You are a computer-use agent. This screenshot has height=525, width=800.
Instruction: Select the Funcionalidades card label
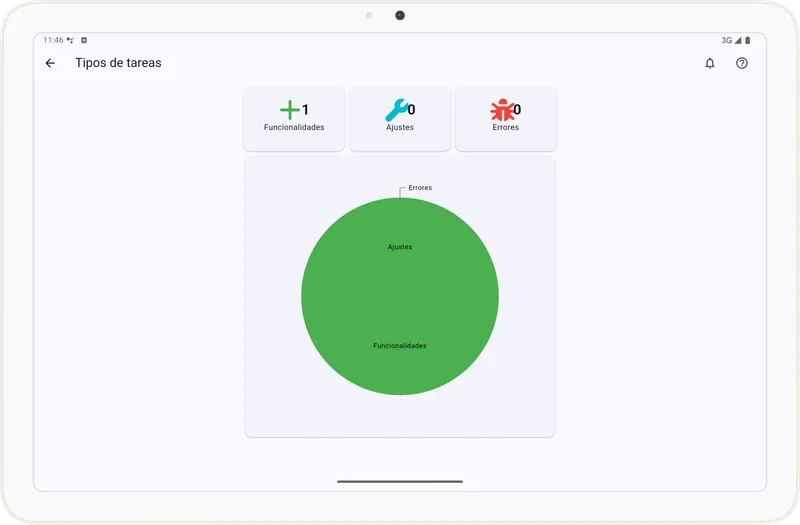point(294,128)
